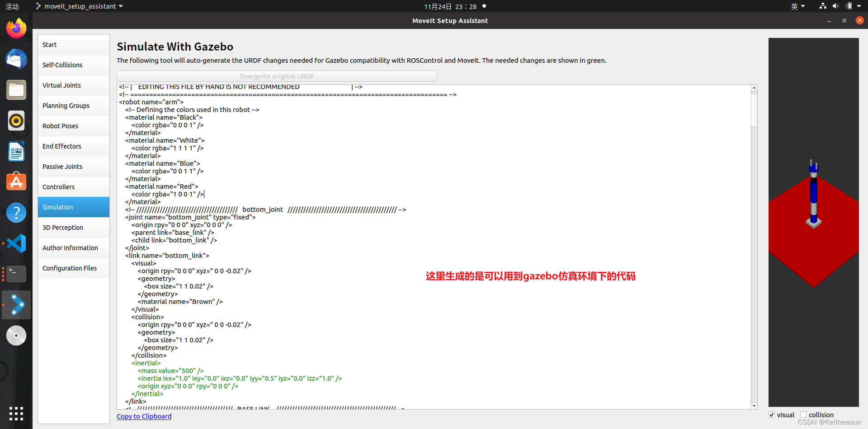Minimize the MoveIt Setup Assistant window
Viewport: 868px width, 429px height.
[x=829, y=21]
